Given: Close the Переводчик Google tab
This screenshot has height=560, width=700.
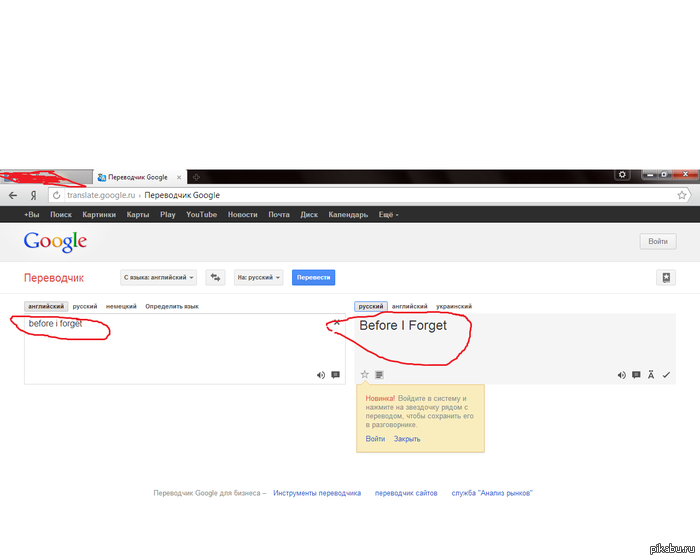Looking at the screenshot, I should click(179, 177).
